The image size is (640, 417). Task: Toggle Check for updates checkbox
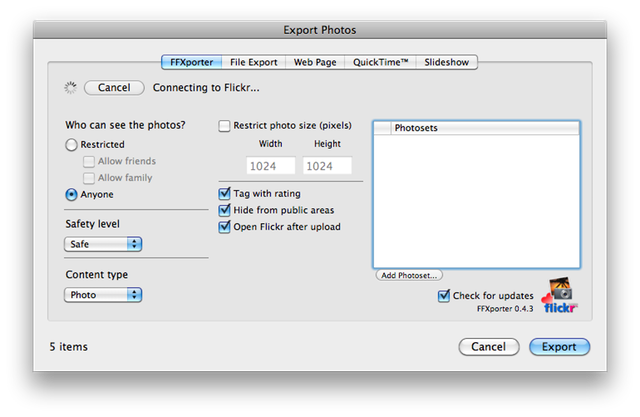click(444, 295)
